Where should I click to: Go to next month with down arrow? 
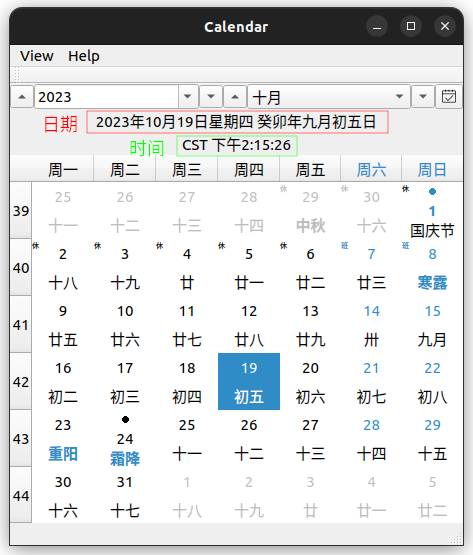point(423,97)
